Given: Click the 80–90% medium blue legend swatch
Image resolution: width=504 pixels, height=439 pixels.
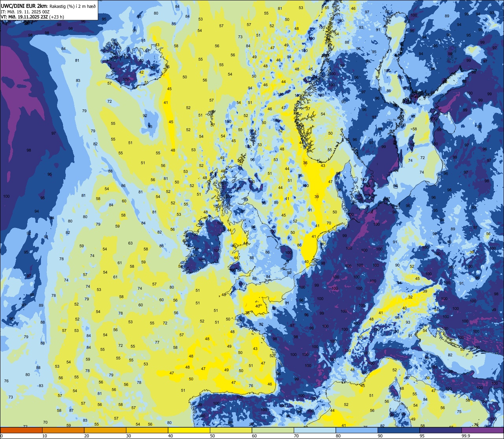Looking at the screenshot, I should click(357, 430).
